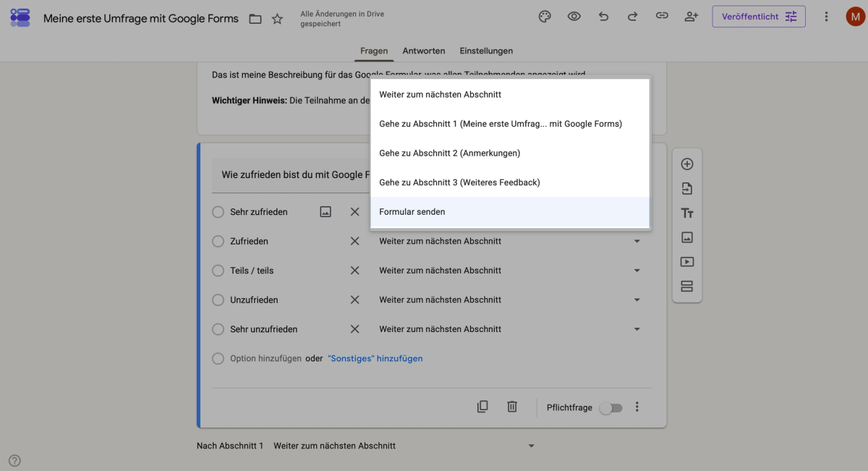Choose Gehe zu Abschnitt 3 (Weiteres Feedback)
The image size is (868, 471).
click(511, 182)
